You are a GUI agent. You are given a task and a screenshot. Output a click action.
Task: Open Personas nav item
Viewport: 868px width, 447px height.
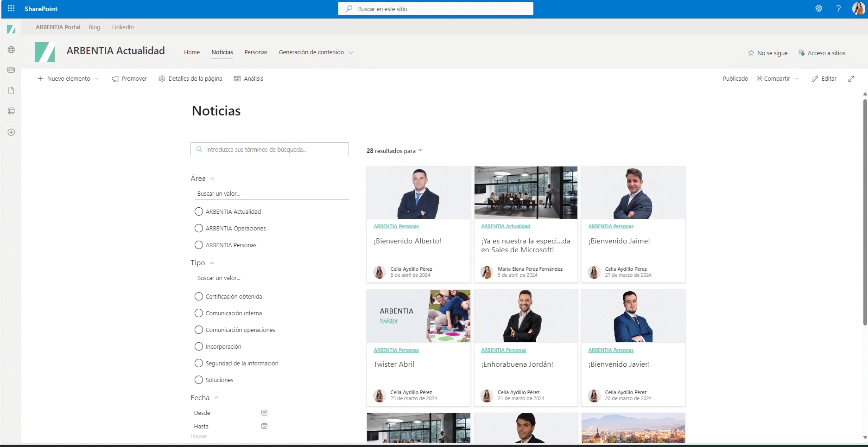click(256, 52)
